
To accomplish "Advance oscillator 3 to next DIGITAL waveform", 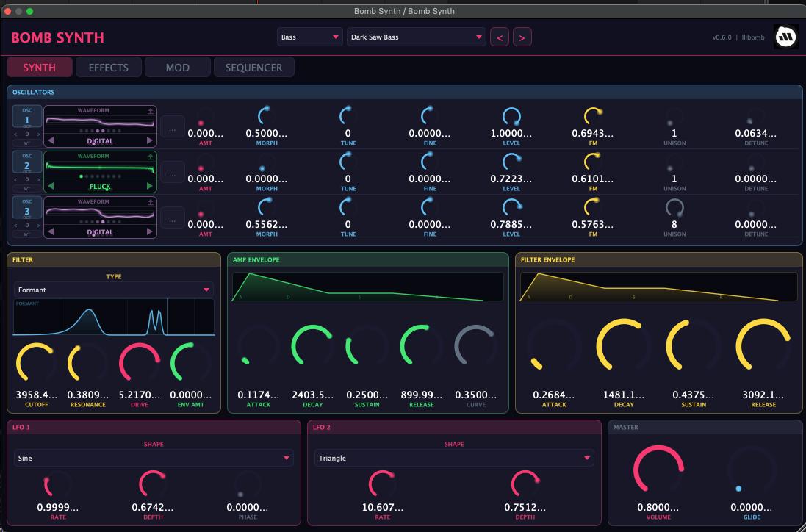I will pyautogui.click(x=149, y=230).
